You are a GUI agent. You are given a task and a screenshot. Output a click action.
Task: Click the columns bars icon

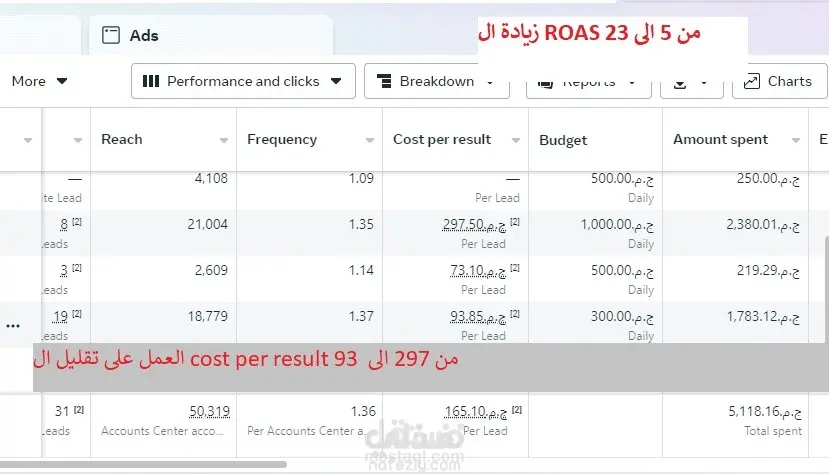(151, 81)
